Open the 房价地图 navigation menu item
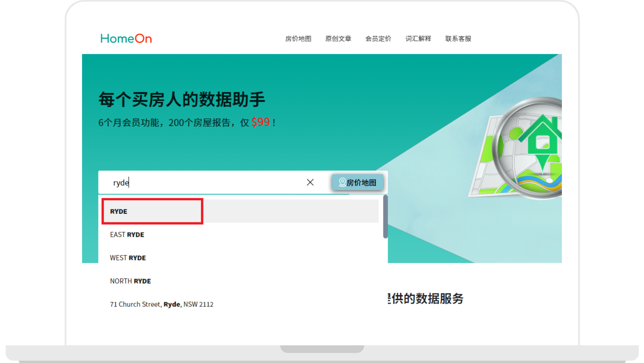This screenshot has width=644, height=363. pyautogui.click(x=298, y=38)
